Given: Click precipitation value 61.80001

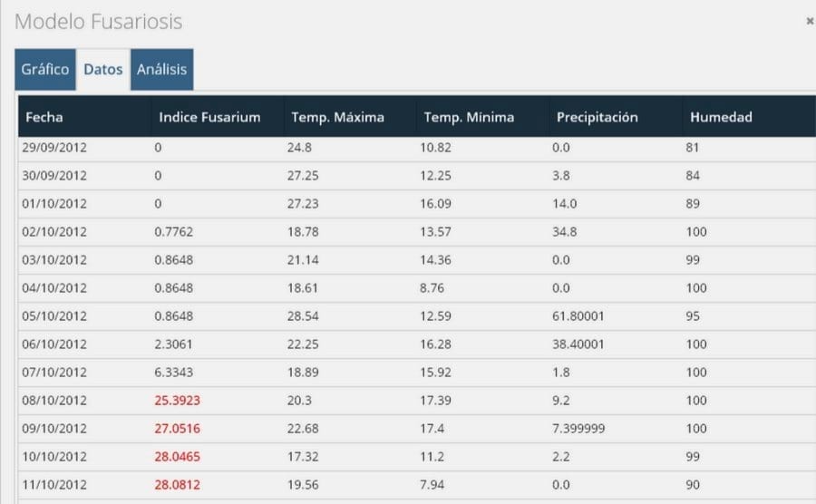Looking at the screenshot, I should point(578,315).
